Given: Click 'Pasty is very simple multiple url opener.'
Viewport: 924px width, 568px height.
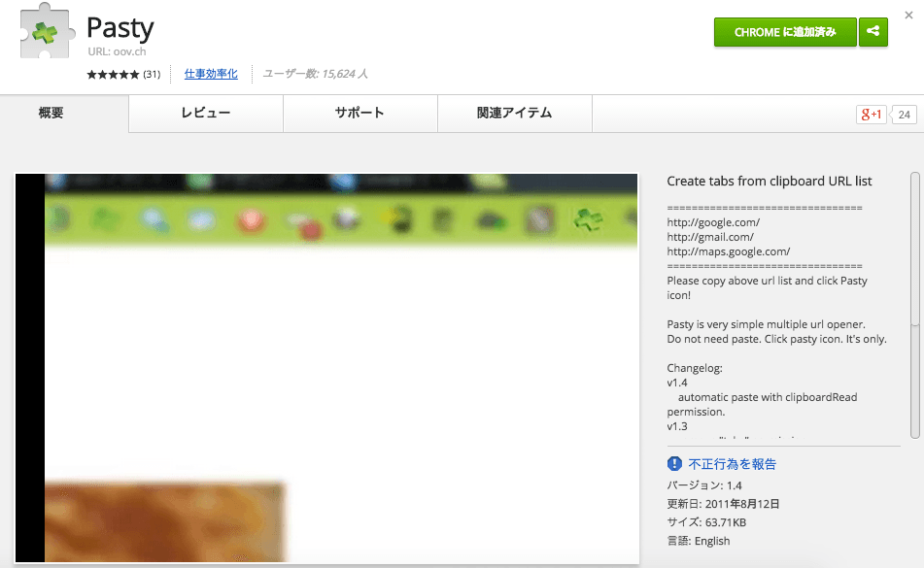Looking at the screenshot, I should [766, 324].
